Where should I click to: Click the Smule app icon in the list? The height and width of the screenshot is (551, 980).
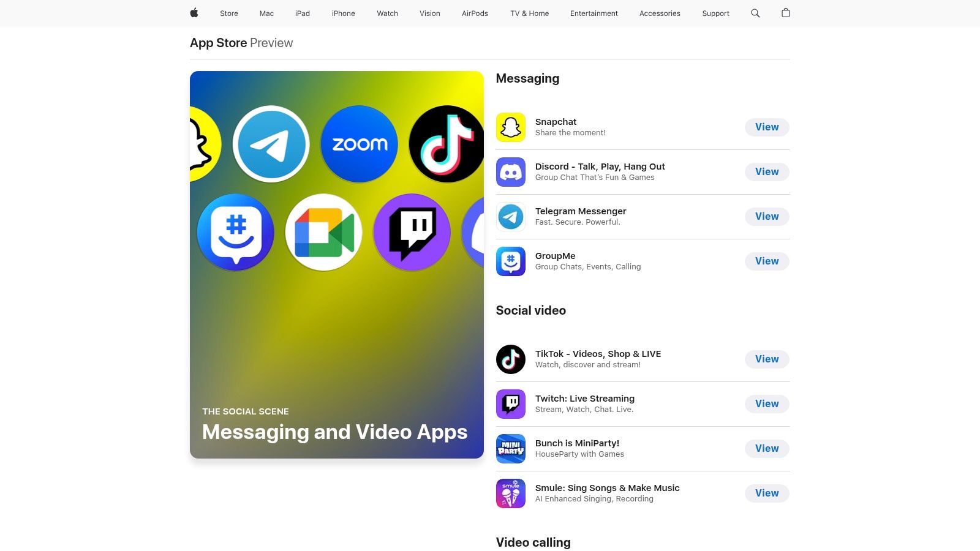coord(511,493)
